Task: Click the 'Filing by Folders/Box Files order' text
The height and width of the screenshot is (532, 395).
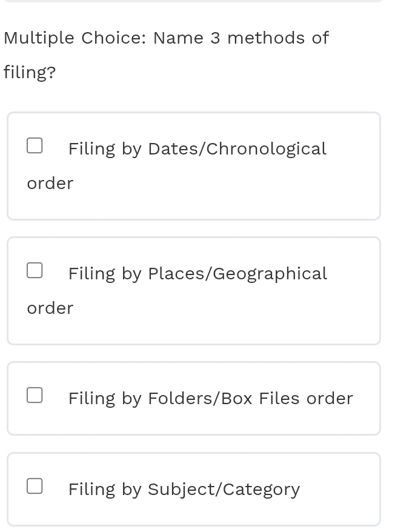Action: [210, 399]
